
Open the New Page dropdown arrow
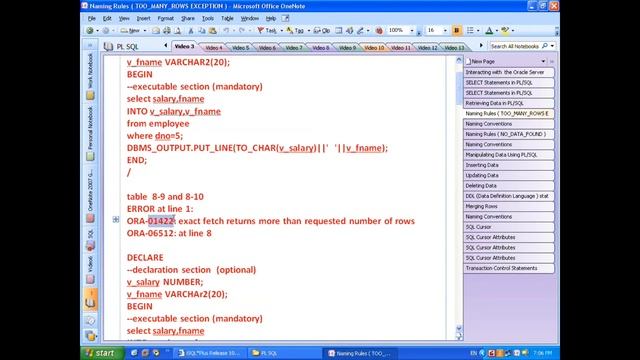pos(543,61)
